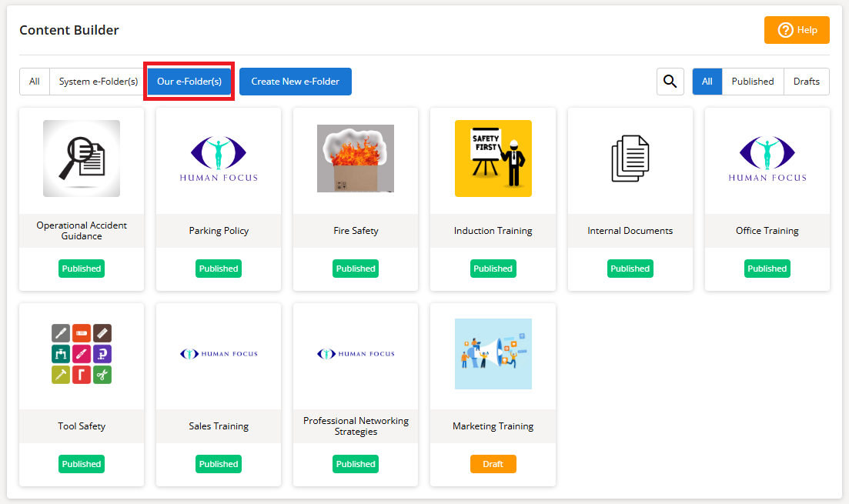
Task: Click the Create New e-Folder button
Action: pyautogui.click(x=295, y=82)
